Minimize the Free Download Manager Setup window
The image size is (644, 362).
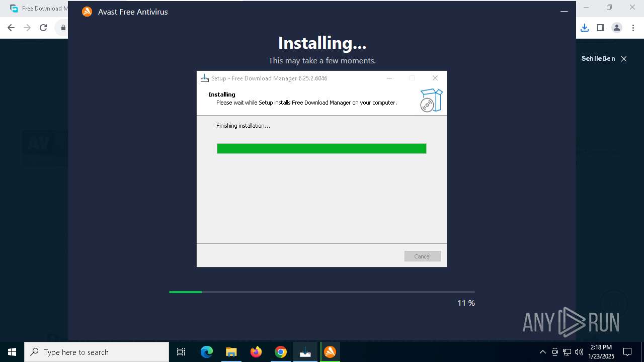coord(389,78)
